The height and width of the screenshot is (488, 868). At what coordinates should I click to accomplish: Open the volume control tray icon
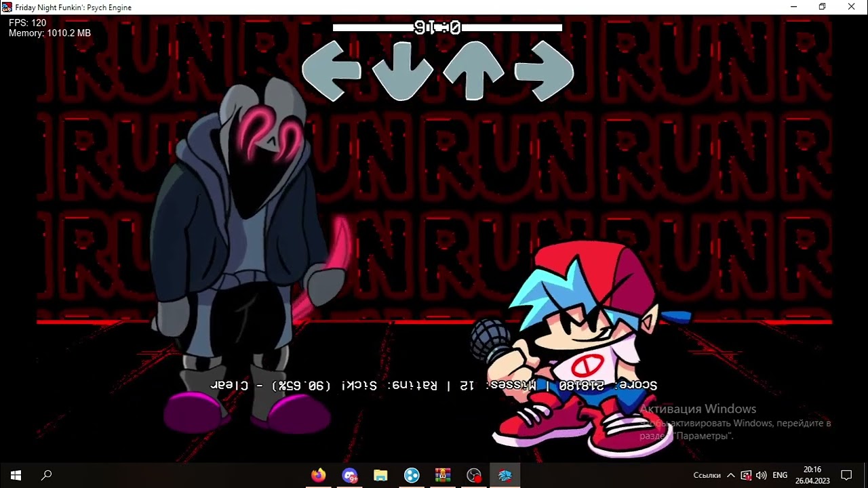[761, 475]
